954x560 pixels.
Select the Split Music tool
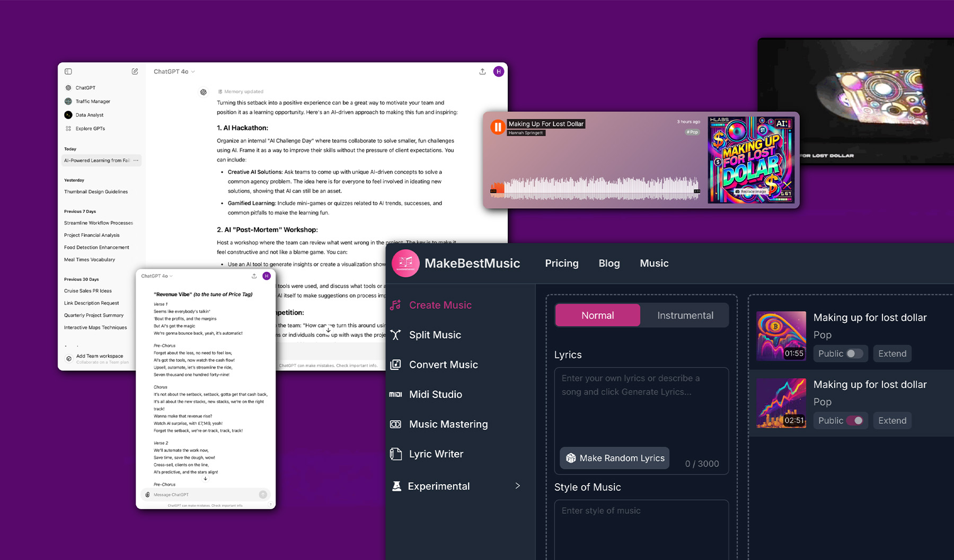coord(435,335)
